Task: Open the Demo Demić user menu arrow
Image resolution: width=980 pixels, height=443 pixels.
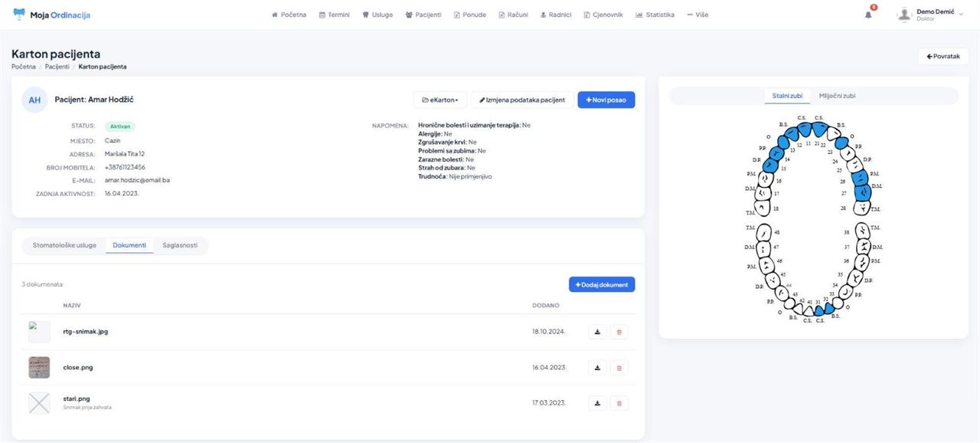Action: 961,15
